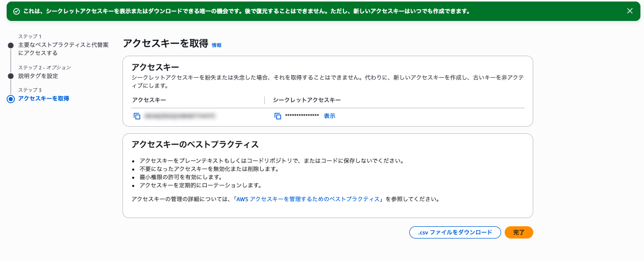Click the step 2 circle marker
The height and width of the screenshot is (261, 644).
pyautogui.click(x=11, y=76)
